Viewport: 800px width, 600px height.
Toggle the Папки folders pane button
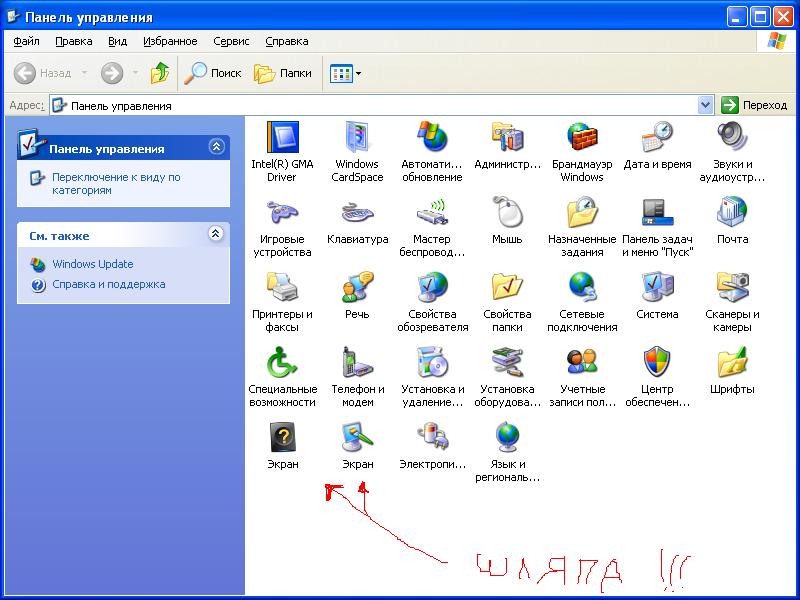click(x=283, y=73)
